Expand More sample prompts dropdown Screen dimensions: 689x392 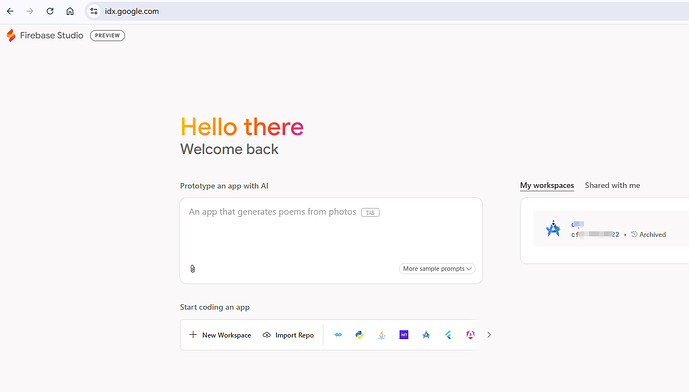click(x=437, y=269)
